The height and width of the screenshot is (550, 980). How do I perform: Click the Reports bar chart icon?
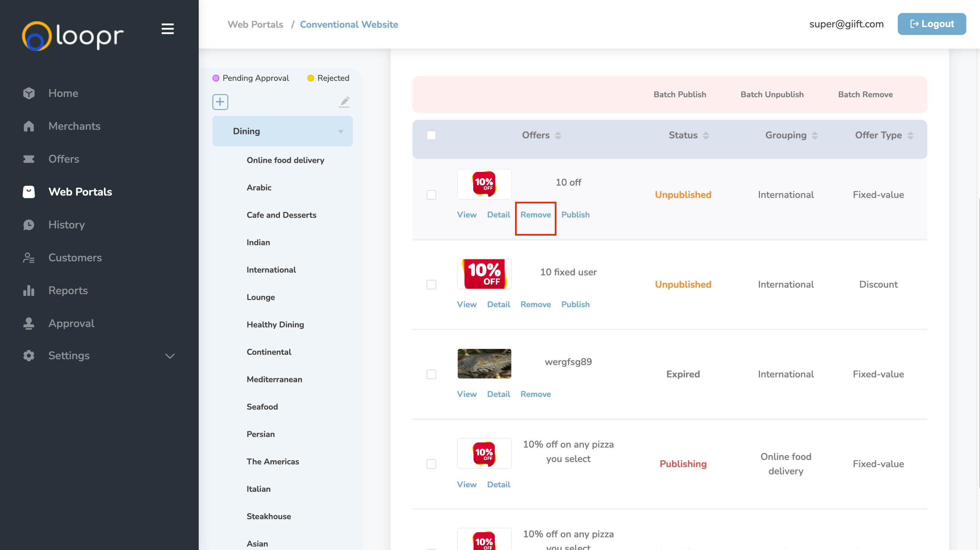(28, 290)
